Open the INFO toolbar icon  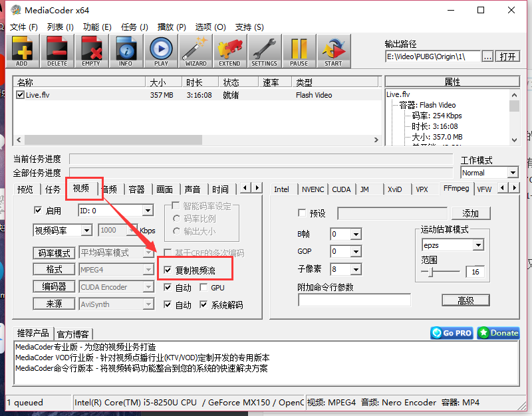point(126,51)
